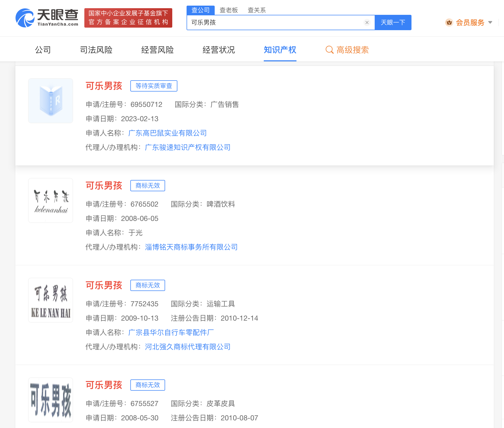Select the 司法风险 category tab

(96, 50)
